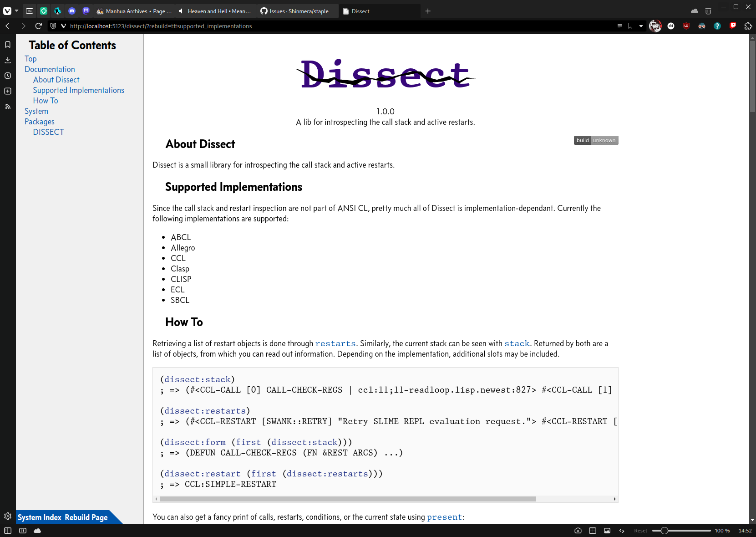756x537 pixels.
Task: Toggle the side panel visibility
Action: tap(8, 531)
